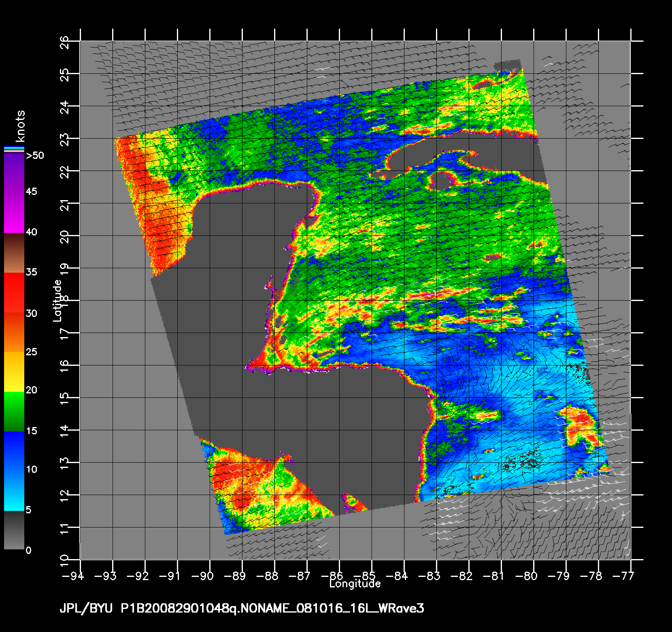Click the green 15–20 knots color band
This screenshot has height=632, width=672.
coord(14,412)
